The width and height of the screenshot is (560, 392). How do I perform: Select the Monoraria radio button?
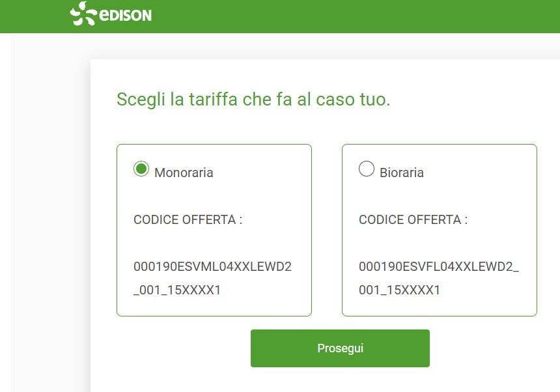141,169
